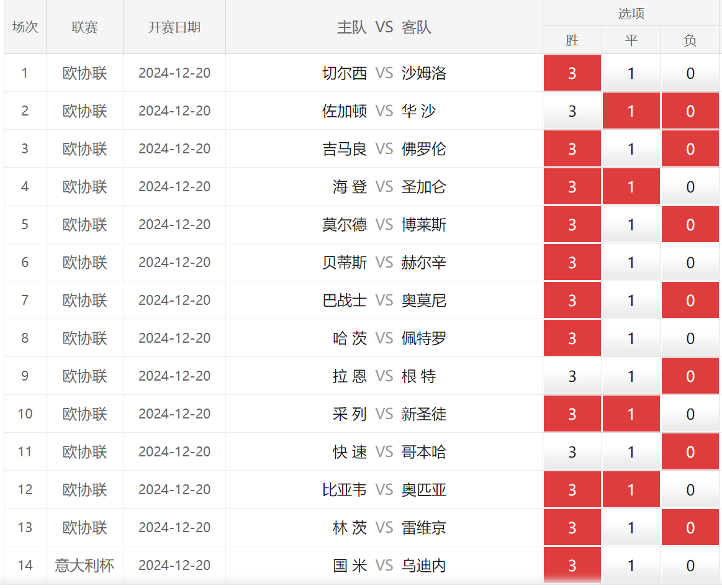The height and width of the screenshot is (588, 722).
Task: Click the 意大利杯 league cell
Action: coord(84,565)
